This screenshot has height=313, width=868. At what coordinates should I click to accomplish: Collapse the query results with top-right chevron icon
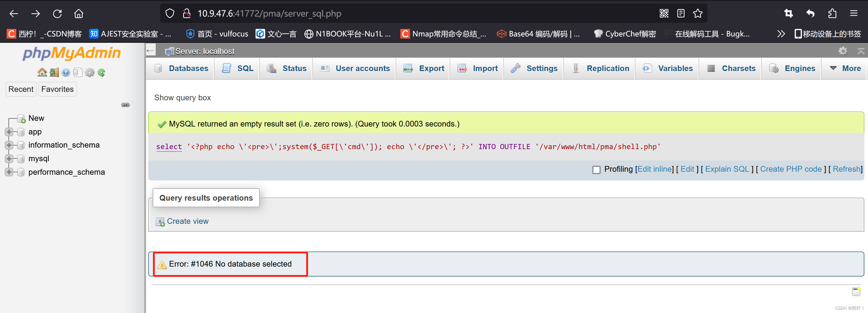pyautogui.click(x=861, y=51)
